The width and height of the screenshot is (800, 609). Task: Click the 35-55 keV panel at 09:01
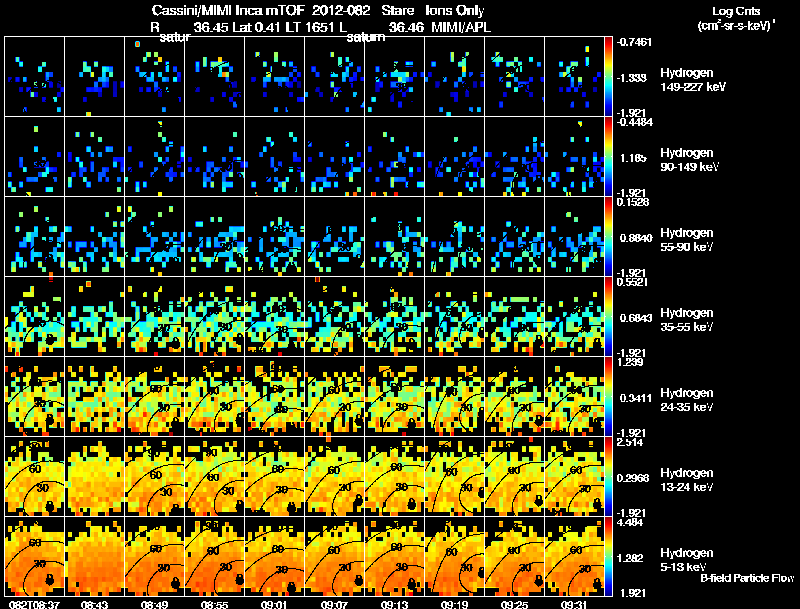coord(274,316)
